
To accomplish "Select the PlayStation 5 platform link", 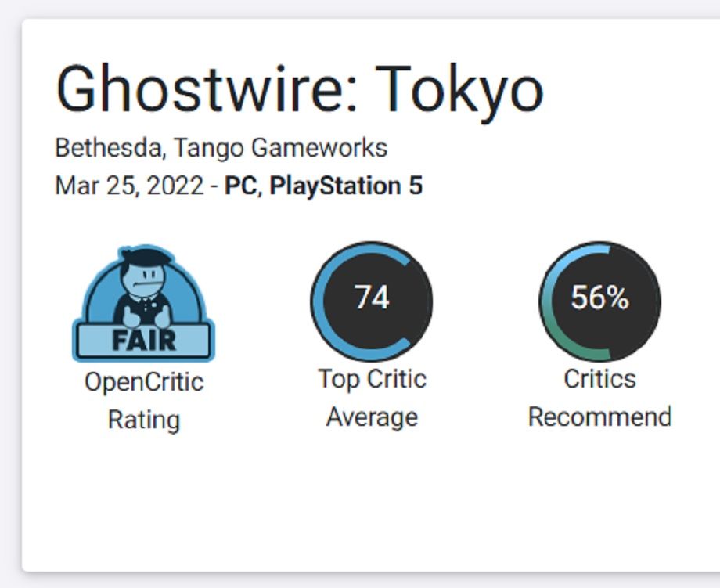I will coord(346,186).
